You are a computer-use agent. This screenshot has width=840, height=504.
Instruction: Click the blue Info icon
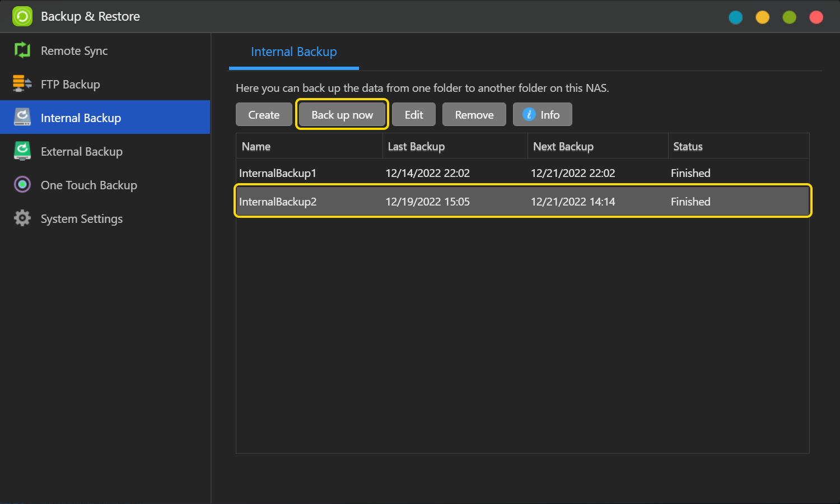529,114
